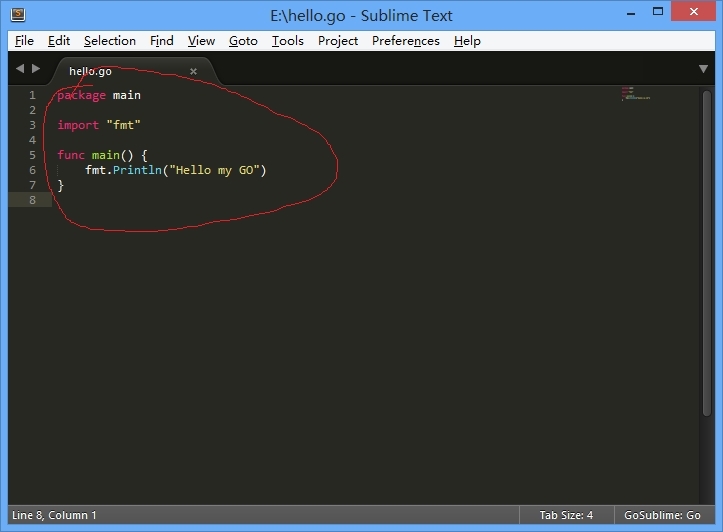Image resolution: width=723 pixels, height=532 pixels.
Task: Open the Help menu
Action: tap(467, 41)
